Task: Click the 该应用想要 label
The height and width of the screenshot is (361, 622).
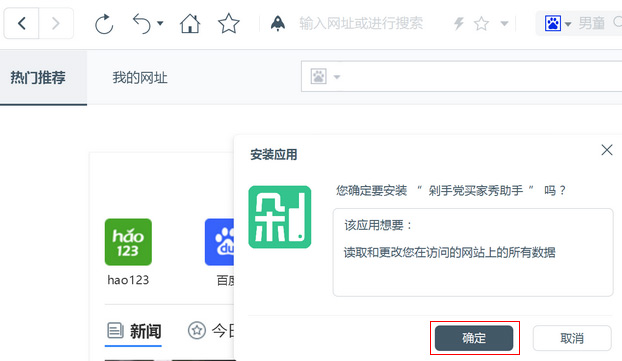Action: (378, 225)
